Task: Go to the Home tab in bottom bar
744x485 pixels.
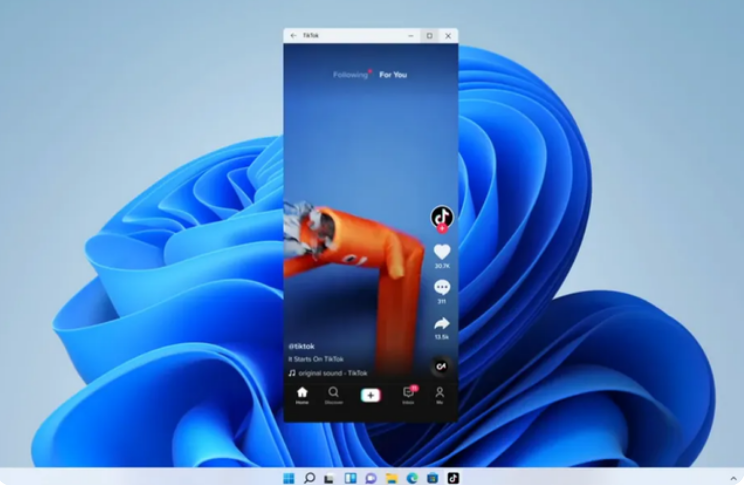Action: pyautogui.click(x=302, y=394)
